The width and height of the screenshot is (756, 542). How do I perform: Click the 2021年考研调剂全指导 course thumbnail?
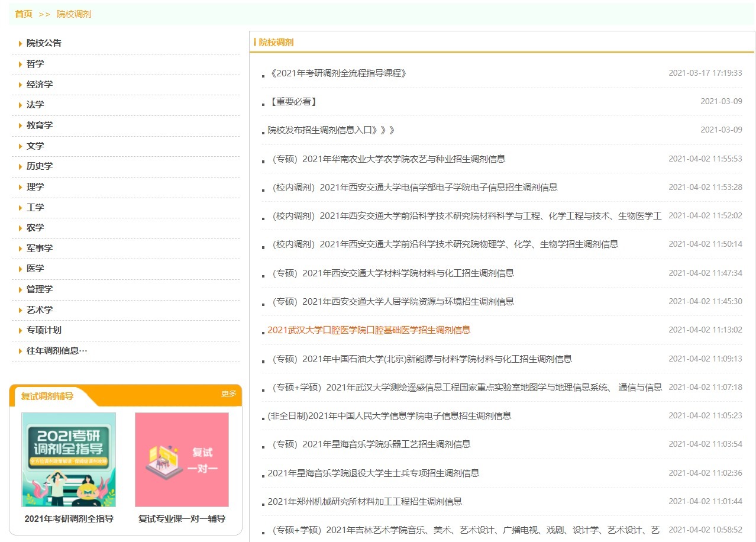click(69, 459)
